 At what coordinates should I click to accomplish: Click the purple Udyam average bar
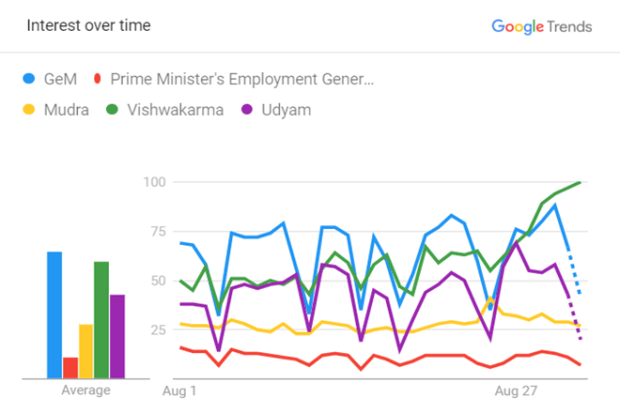(117, 337)
